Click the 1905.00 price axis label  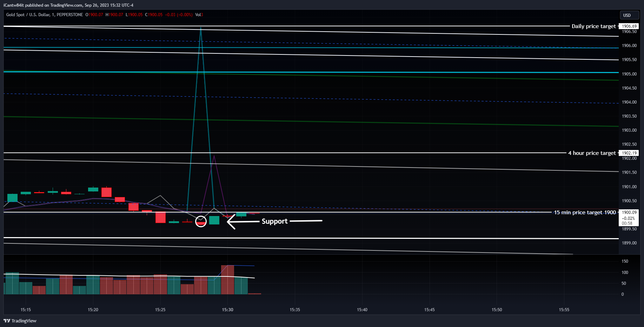tap(629, 74)
